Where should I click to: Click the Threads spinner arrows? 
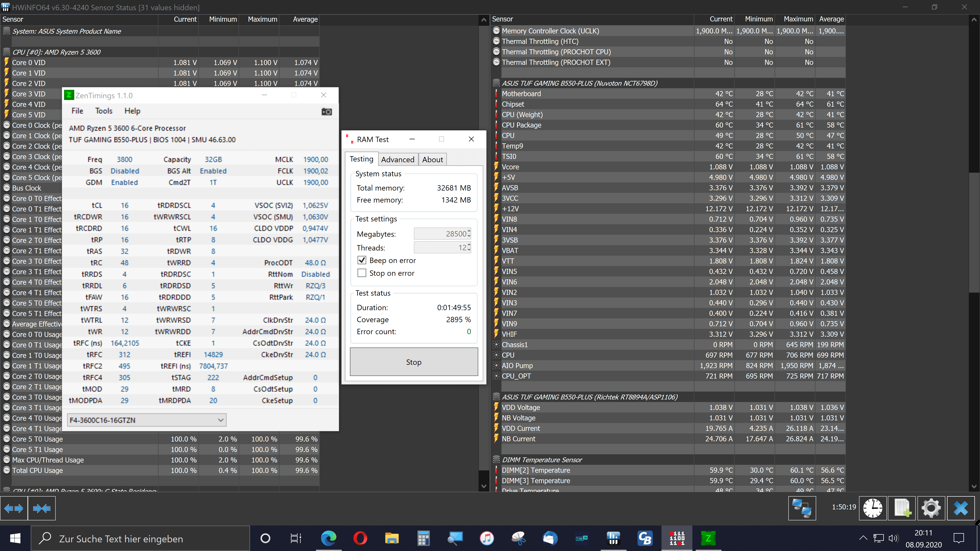(x=469, y=247)
